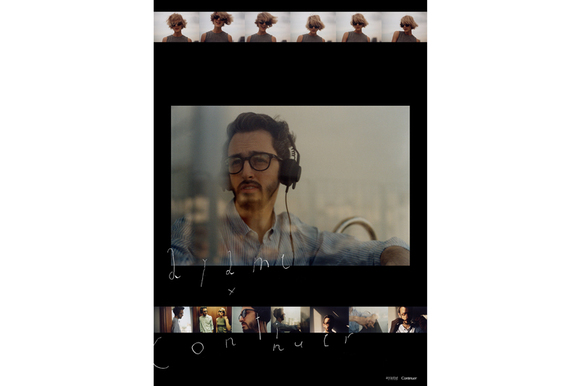Click bottom-strip close-up profile of man in sunglasses
The height and width of the screenshot is (386, 580).
(x=252, y=319)
